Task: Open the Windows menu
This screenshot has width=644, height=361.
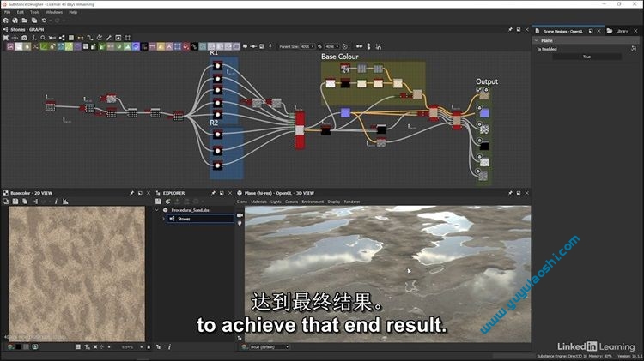Action: [x=54, y=12]
